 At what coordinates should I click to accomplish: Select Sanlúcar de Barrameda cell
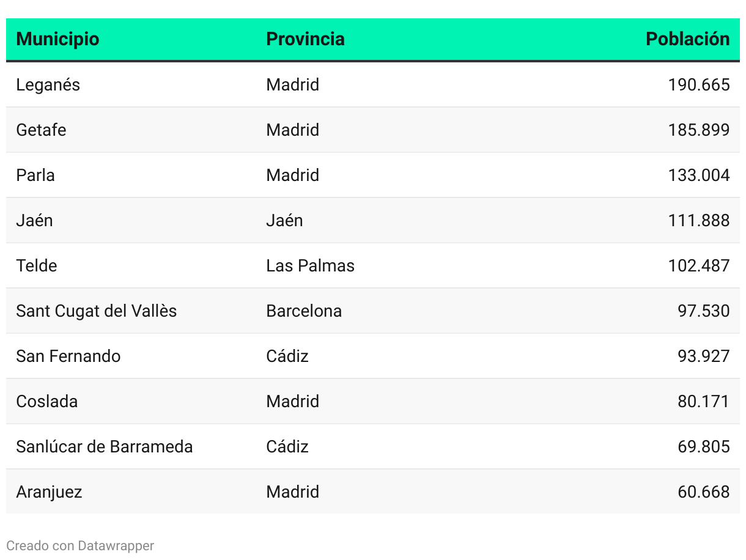click(105, 446)
